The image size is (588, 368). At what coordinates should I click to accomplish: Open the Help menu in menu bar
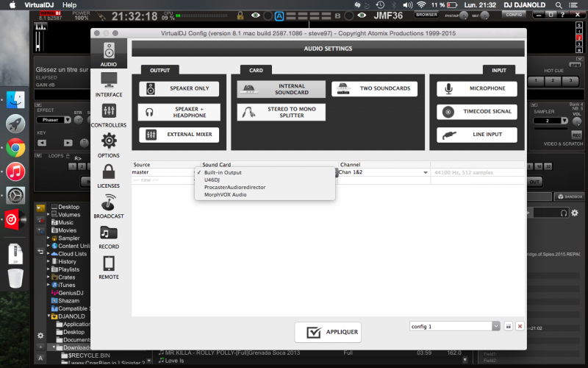pyautogui.click(x=69, y=4)
